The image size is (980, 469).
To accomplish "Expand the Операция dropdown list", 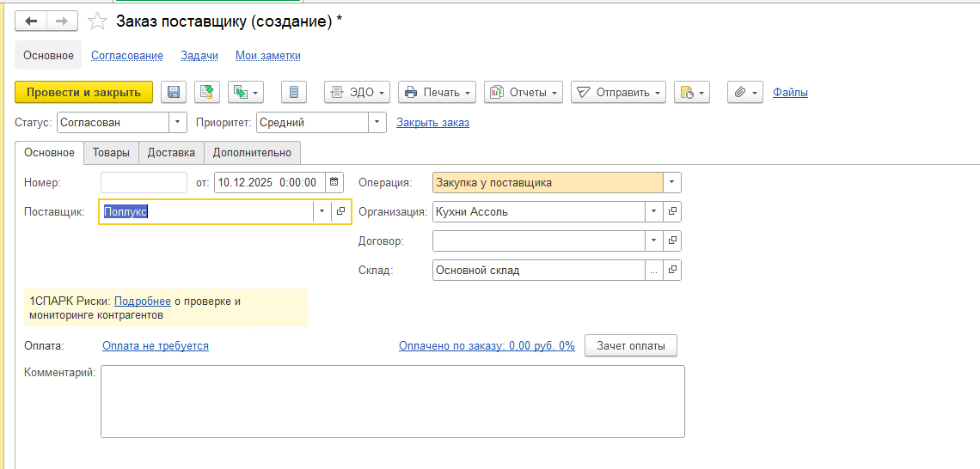I will click(672, 182).
